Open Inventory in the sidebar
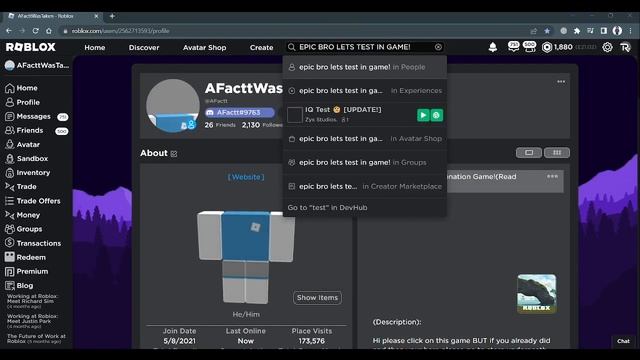The image size is (640, 360). click(x=27, y=173)
